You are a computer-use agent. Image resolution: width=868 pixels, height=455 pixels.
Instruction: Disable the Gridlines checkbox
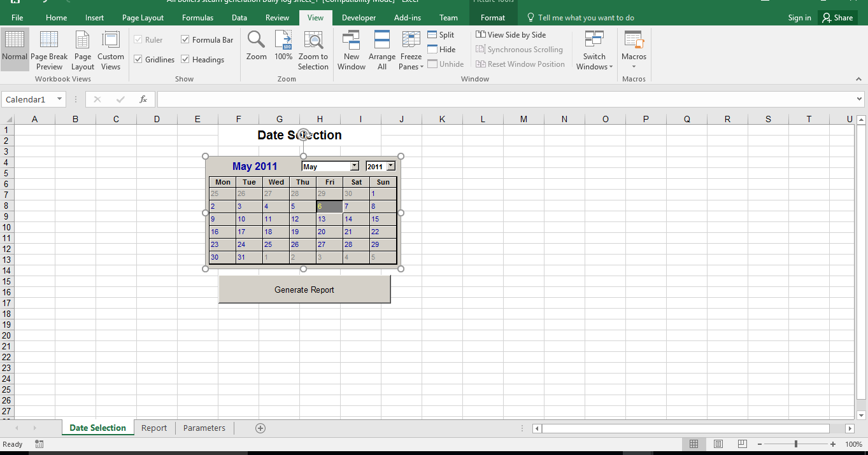pos(138,59)
